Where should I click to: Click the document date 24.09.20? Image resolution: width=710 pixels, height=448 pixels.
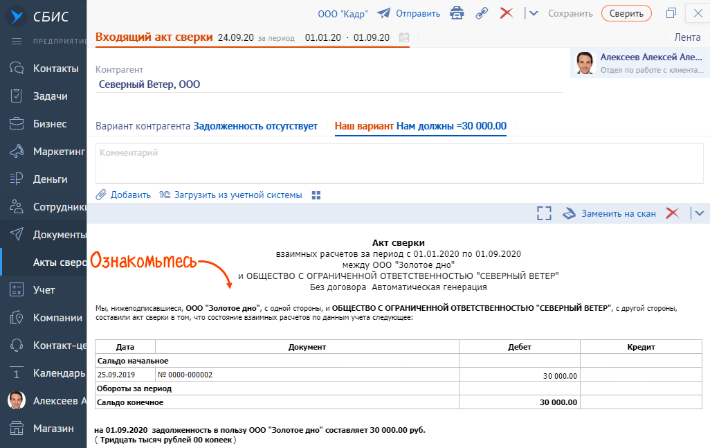[x=235, y=38]
